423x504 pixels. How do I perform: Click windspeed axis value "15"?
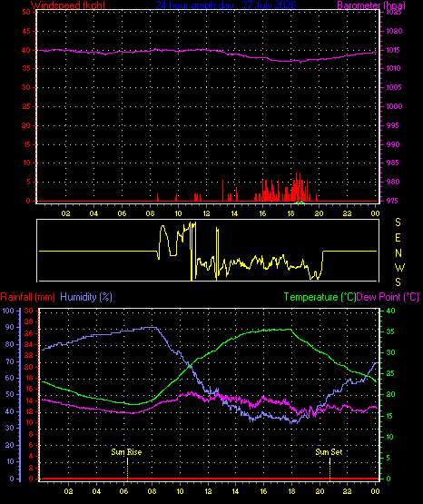click(x=26, y=144)
